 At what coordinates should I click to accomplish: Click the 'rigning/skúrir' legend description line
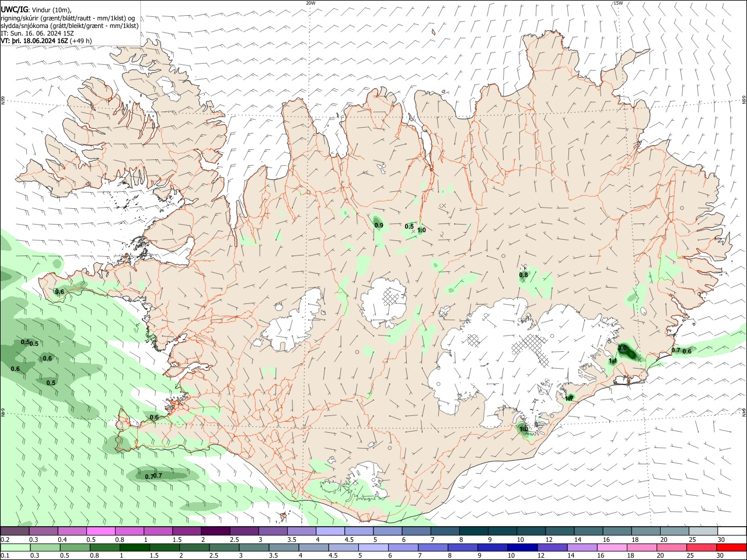point(67,18)
